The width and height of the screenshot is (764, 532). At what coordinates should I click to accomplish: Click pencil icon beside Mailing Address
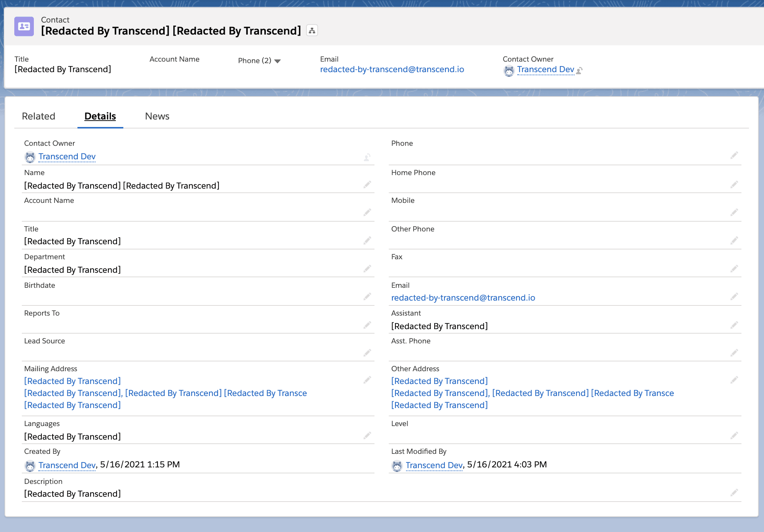click(x=367, y=380)
